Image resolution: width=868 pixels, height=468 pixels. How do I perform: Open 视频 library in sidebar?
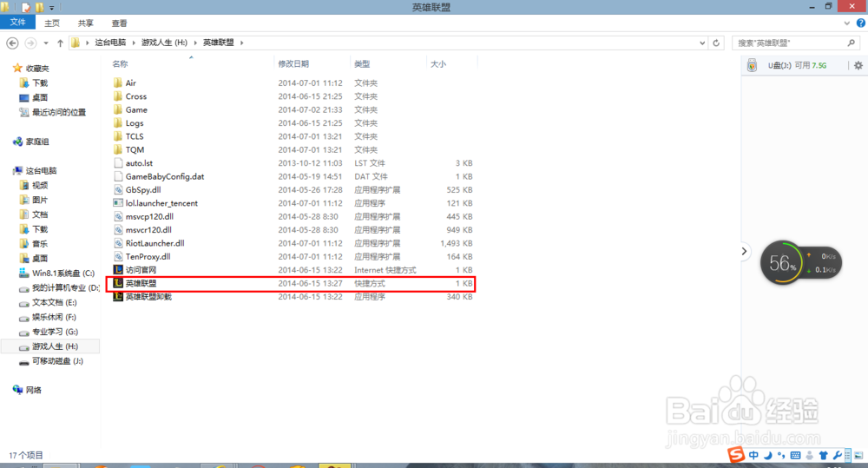coord(40,185)
